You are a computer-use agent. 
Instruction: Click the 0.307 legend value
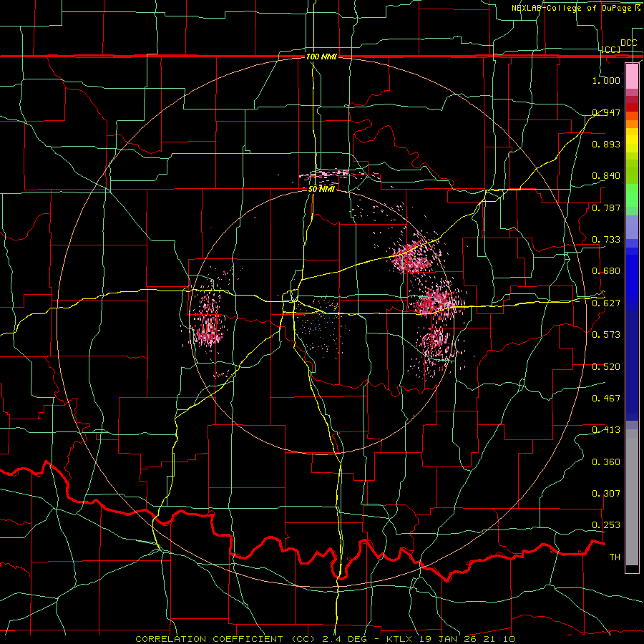click(606, 494)
